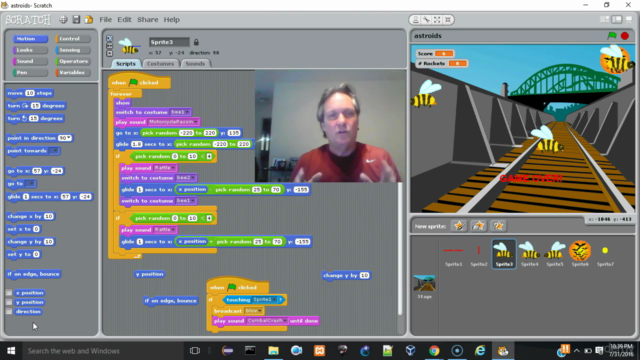Select the Sound block category
The height and width of the screenshot is (360, 640).
30,61
